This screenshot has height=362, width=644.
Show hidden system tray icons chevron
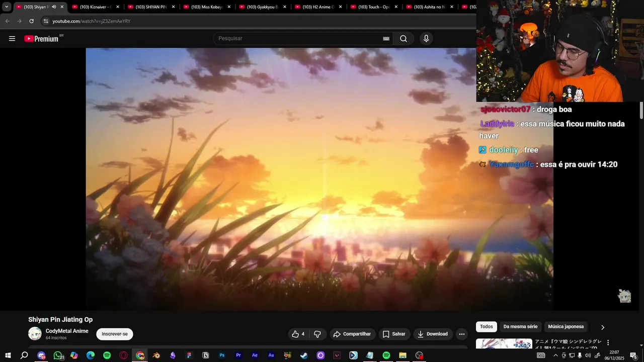pyautogui.click(x=555, y=355)
